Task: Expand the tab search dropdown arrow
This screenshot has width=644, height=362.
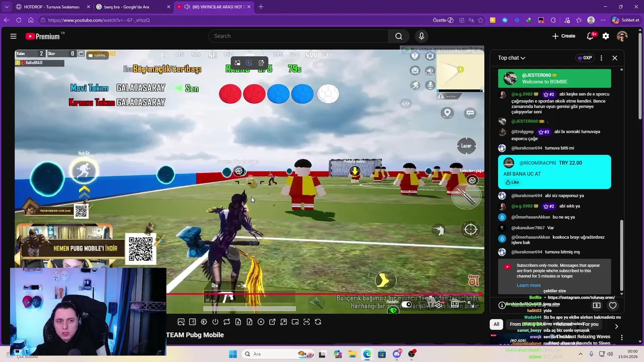Action: point(6,7)
